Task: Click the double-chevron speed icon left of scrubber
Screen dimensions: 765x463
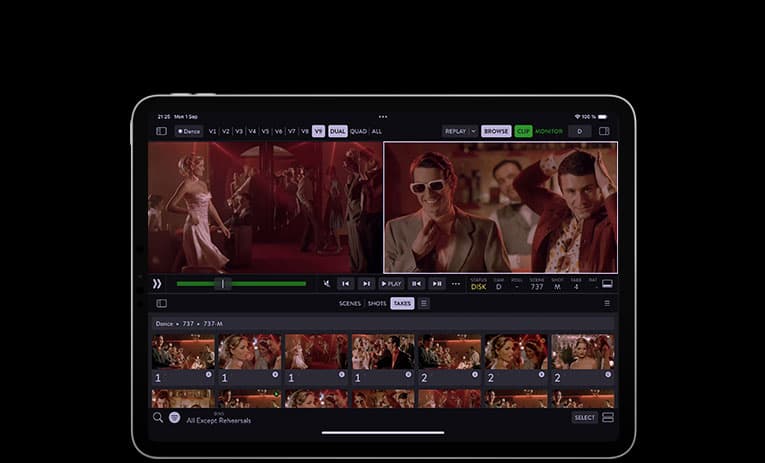Action: [157, 284]
